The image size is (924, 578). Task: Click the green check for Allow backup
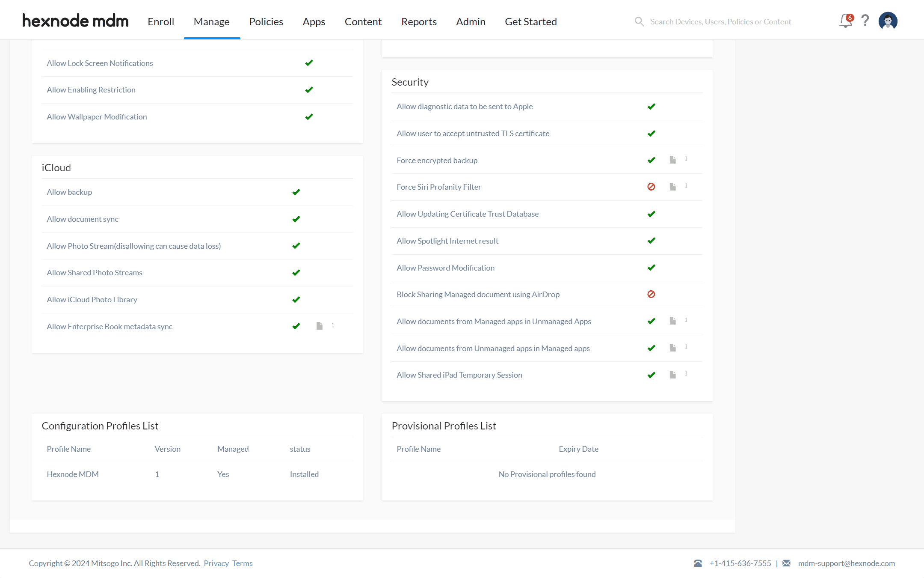click(296, 192)
